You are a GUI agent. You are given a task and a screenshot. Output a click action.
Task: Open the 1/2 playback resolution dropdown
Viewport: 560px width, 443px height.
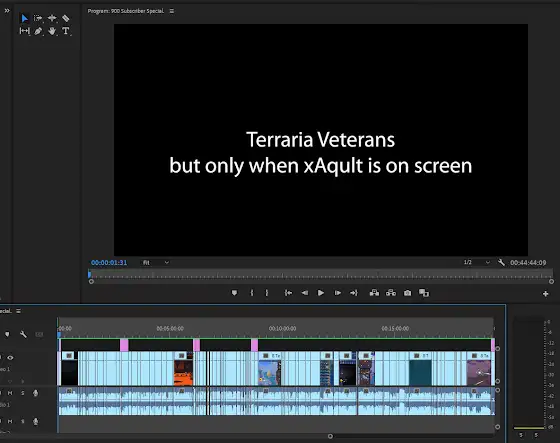tap(476, 263)
